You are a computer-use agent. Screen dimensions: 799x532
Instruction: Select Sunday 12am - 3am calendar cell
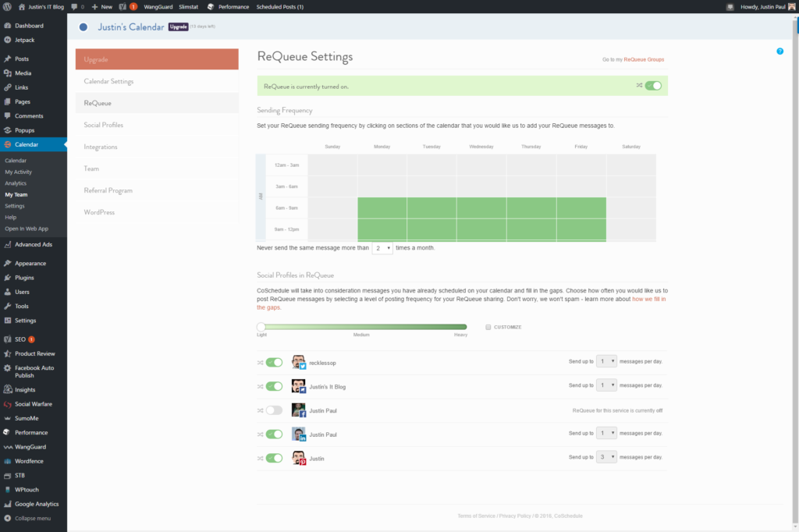click(332, 165)
